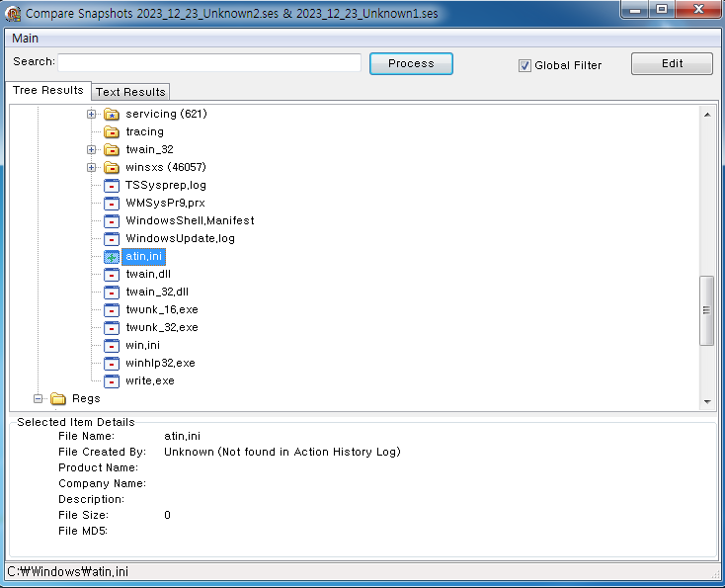This screenshot has height=588, width=725.
Task: Click the TSSysprep.log file icon
Action: [x=112, y=186]
